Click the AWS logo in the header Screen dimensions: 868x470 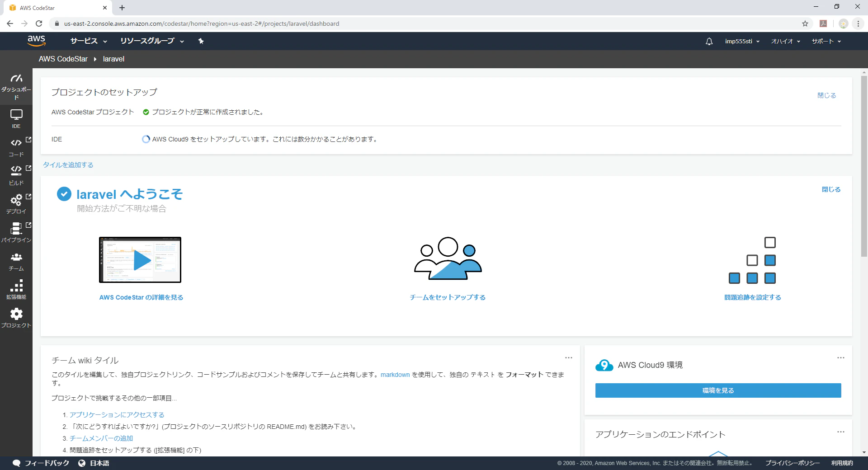point(37,41)
